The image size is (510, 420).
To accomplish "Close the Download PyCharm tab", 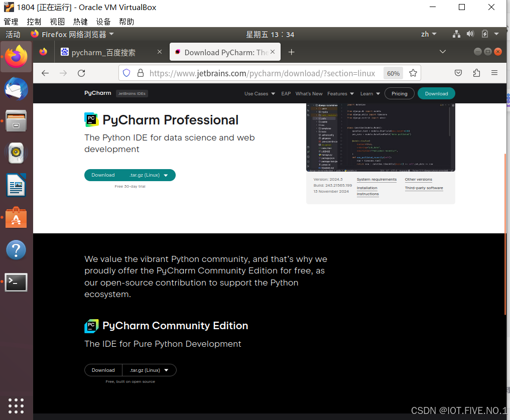I will [273, 52].
